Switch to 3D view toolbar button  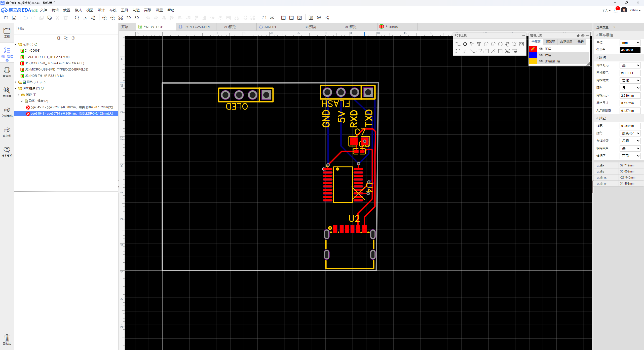(x=137, y=18)
